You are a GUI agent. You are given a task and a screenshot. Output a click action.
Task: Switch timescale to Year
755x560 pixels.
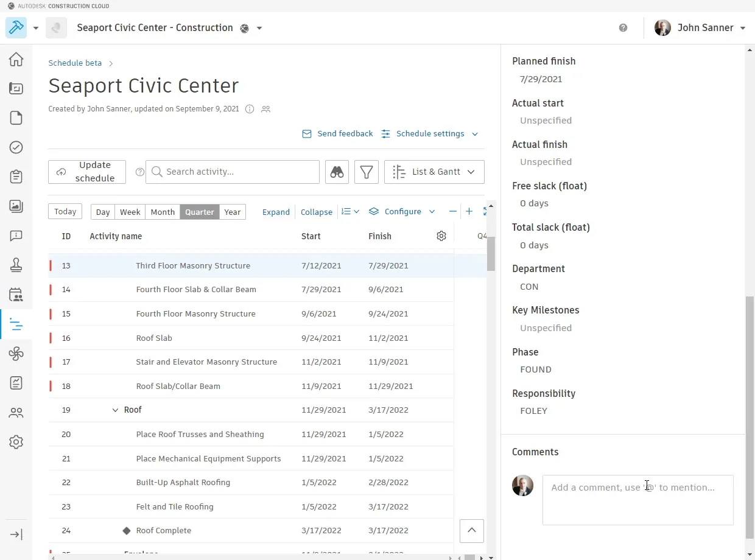coord(232,212)
